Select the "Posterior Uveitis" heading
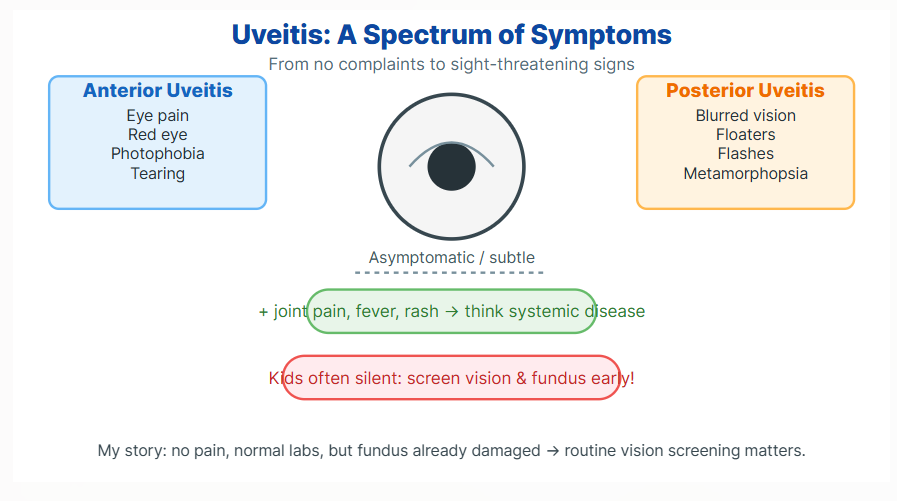This screenshot has width=897, height=501. click(745, 91)
